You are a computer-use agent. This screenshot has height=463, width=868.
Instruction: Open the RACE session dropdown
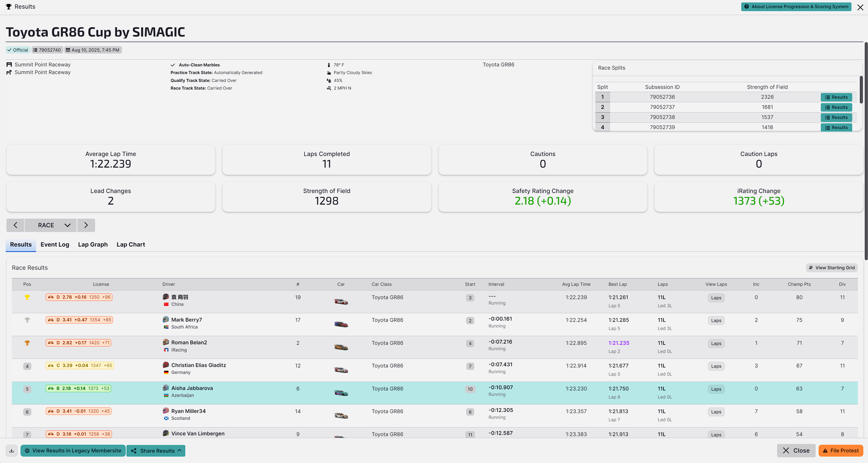[51, 225]
